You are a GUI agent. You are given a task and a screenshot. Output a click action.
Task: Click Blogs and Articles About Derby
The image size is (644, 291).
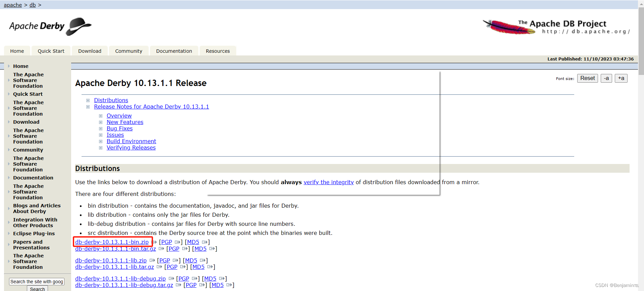pyautogui.click(x=37, y=208)
